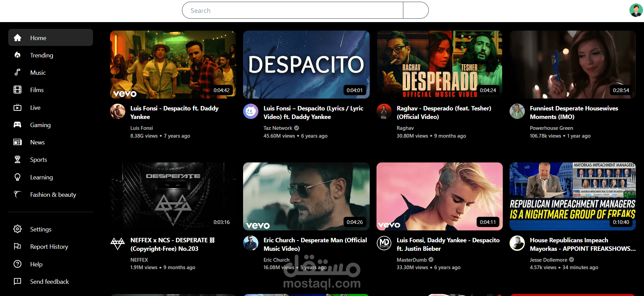
Task: Click the Settings gear icon
Action: pos(17,229)
